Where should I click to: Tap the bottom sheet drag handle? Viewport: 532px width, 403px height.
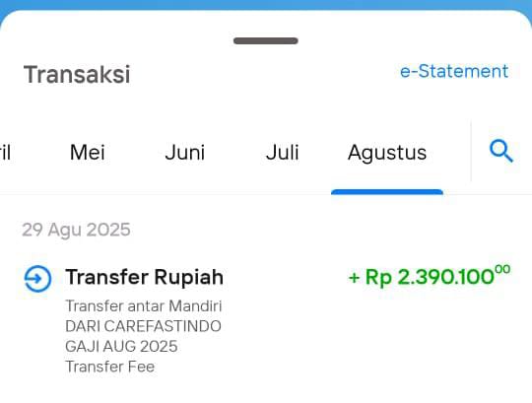coord(266,40)
